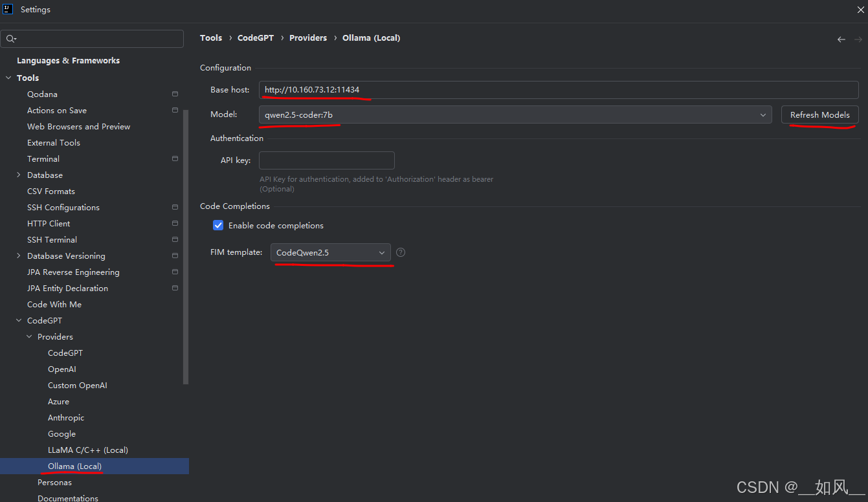Select SSH Configurations setting

(63, 207)
